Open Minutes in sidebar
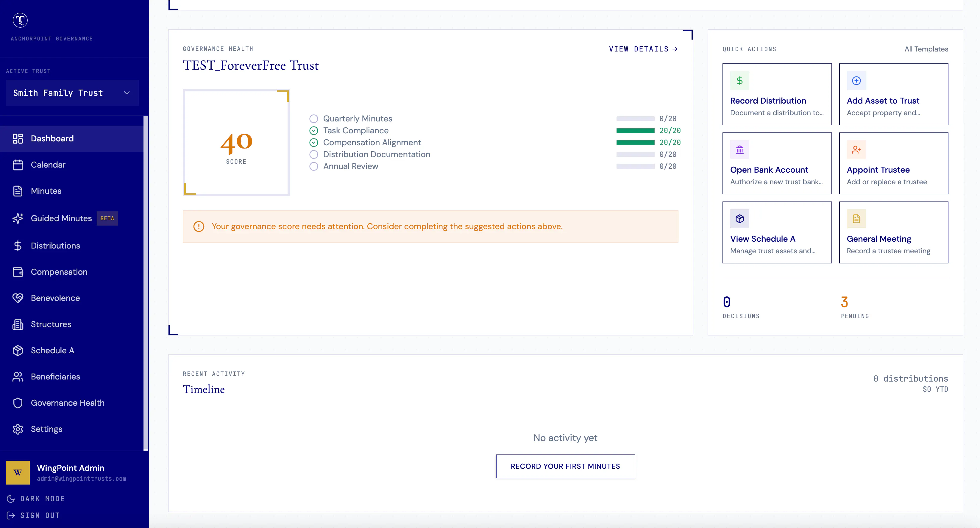Image resolution: width=980 pixels, height=528 pixels. (71, 191)
